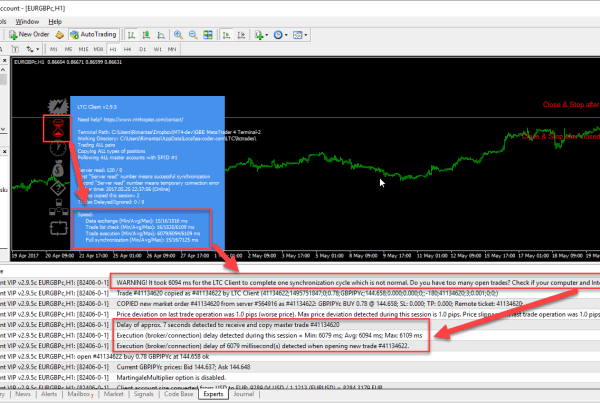Close the lower left side panel

click(x=5, y=152)
